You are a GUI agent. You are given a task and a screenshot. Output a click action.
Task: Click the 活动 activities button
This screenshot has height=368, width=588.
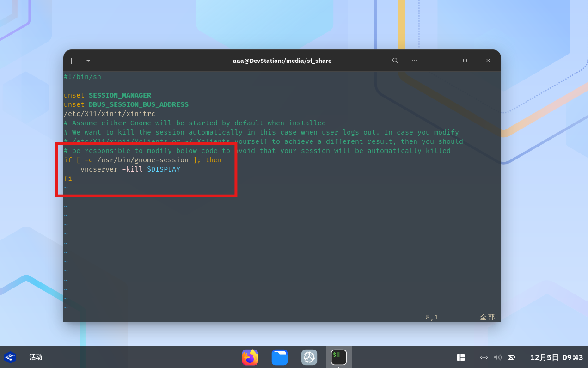(36, 357)
